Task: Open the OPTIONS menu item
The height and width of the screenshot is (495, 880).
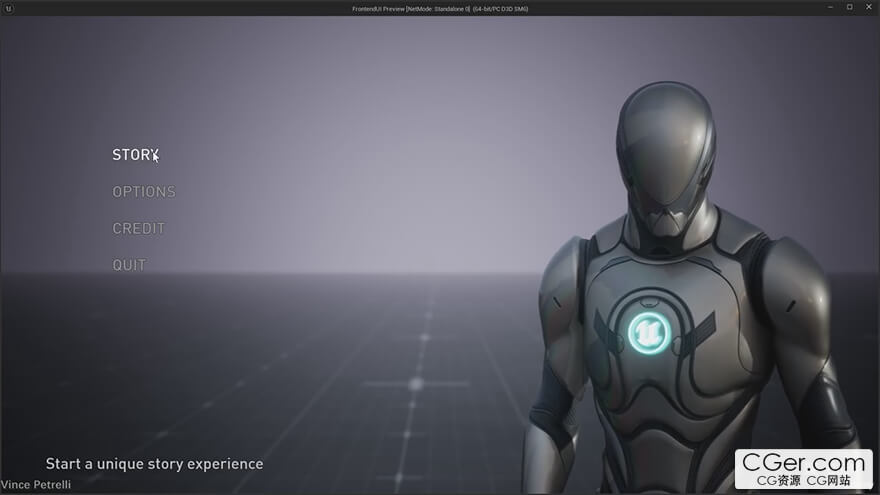Action: coord(144,192)
